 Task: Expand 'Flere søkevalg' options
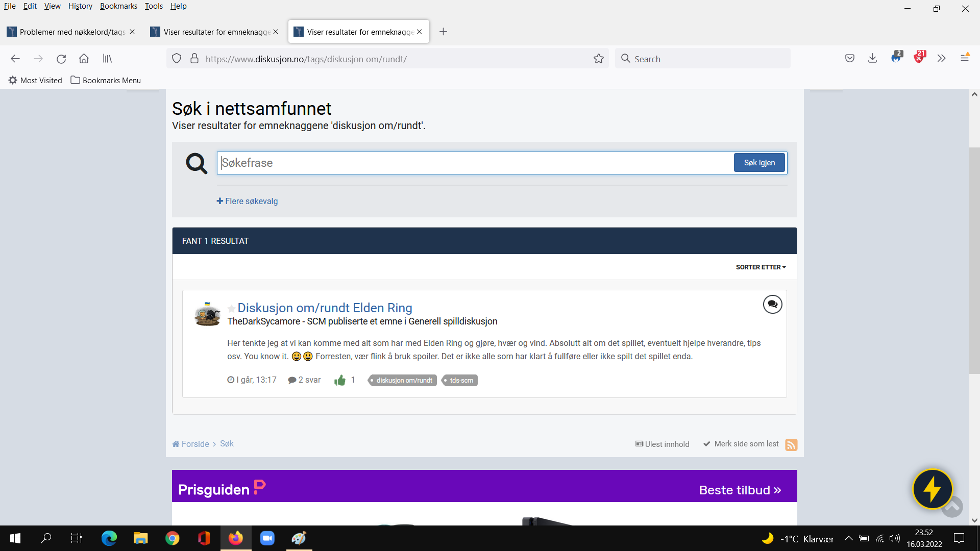247,201
